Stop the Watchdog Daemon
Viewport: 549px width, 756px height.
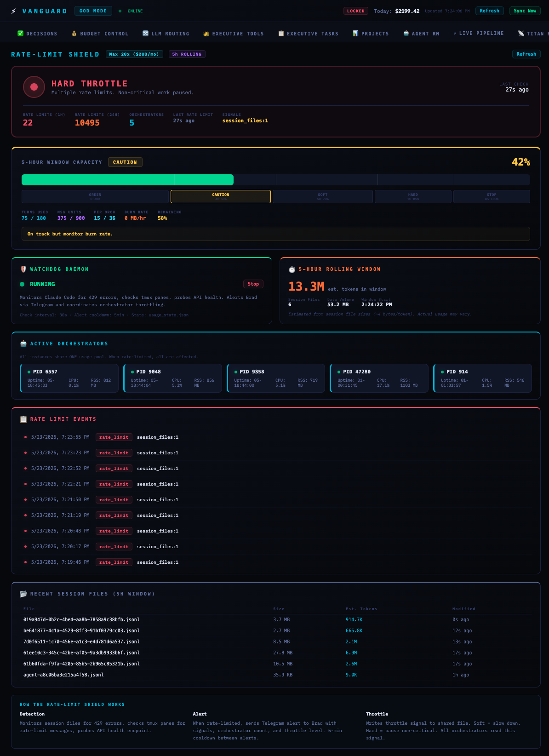pyautogui.click(x=253, y=284)
